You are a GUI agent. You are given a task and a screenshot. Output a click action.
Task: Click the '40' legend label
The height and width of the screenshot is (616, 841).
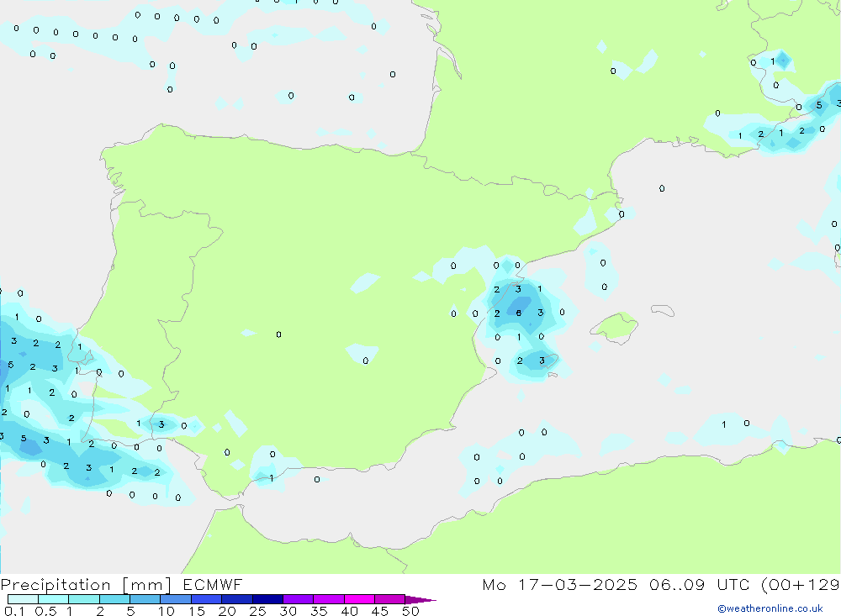(349, 611)
